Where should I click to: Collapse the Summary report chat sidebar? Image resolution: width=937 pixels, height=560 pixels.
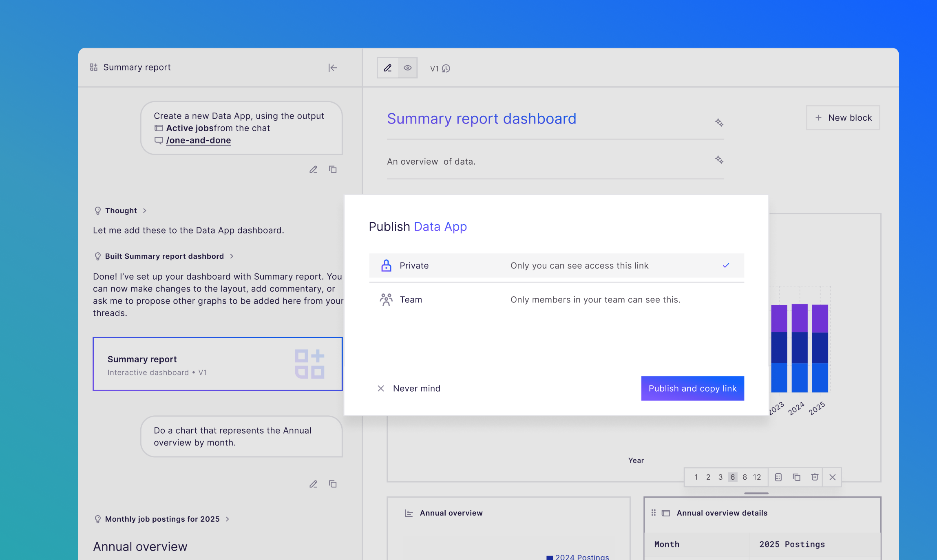(333, 68)
